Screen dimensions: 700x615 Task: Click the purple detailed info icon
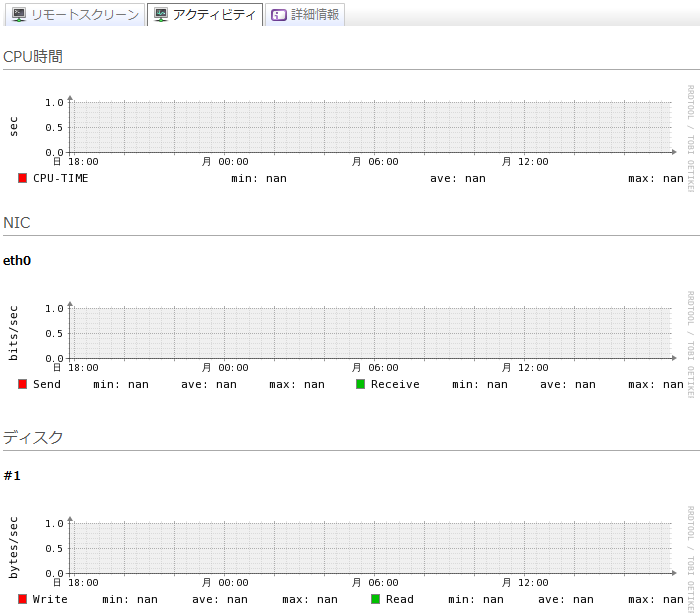(279, 15)
